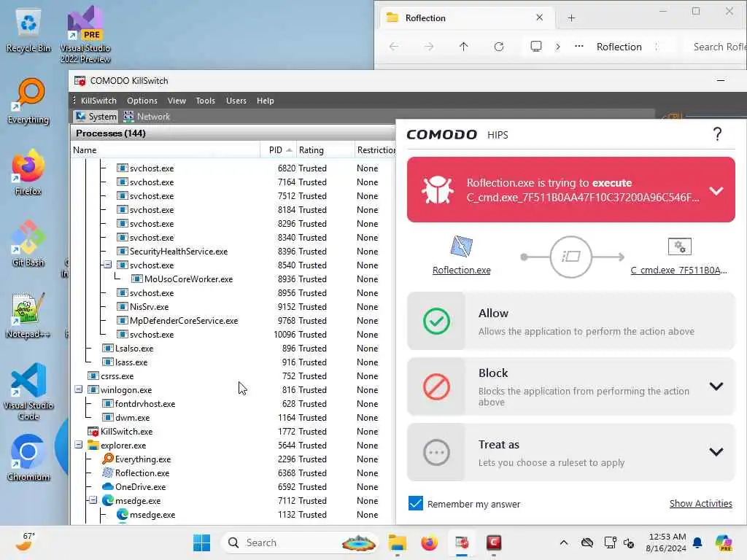The image size is (747, 560).
Task: Collapse the svchost.exe 8540 tree node
Action: tap(108, 264)
